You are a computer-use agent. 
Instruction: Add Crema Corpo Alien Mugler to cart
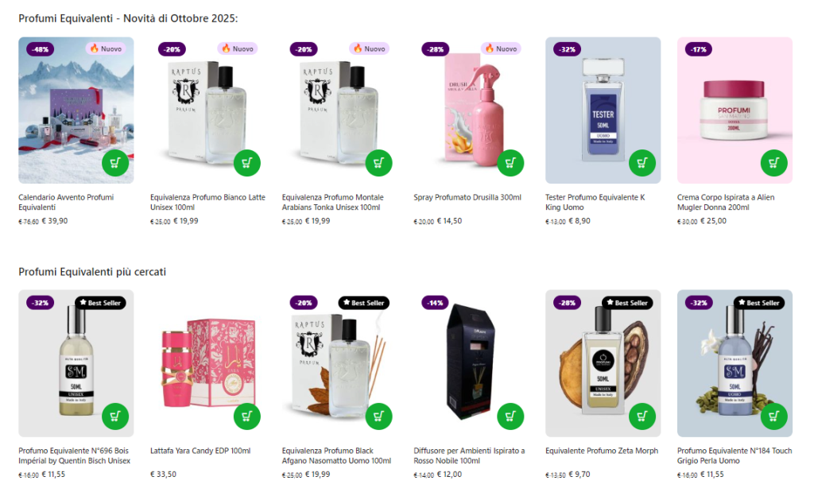point(774,163)
